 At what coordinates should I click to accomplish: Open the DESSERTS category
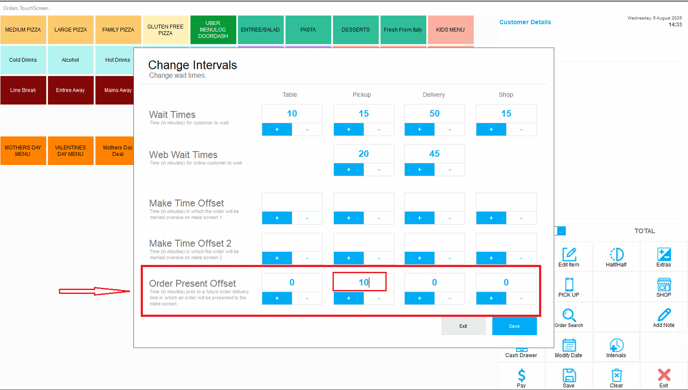point(355,30)
